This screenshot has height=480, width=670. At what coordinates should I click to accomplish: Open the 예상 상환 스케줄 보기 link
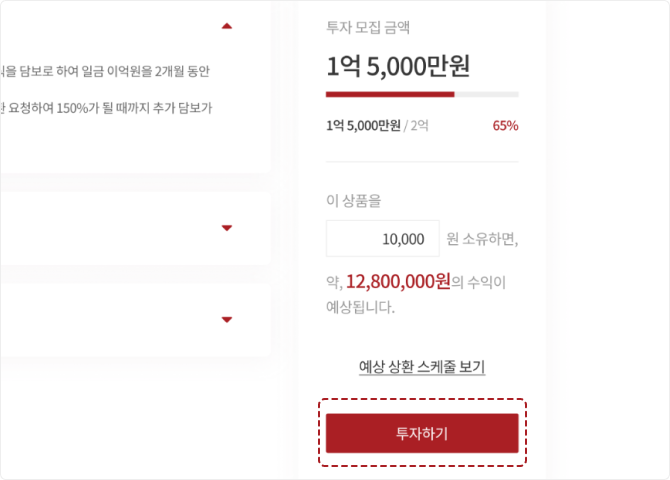(x=422, y=366)
